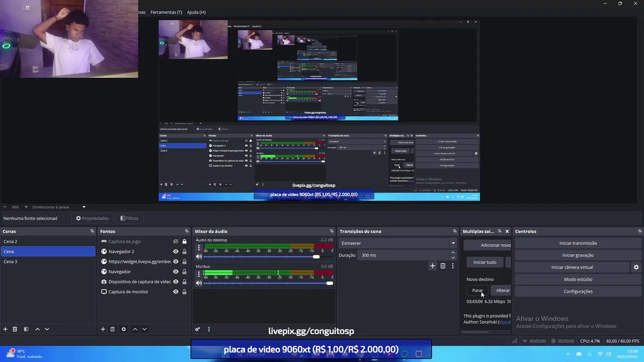Image resolution: width=644 pixels, height=362 pixels.
Task: Undock the Fontes panel using its float icon
Action: [187, 231]
